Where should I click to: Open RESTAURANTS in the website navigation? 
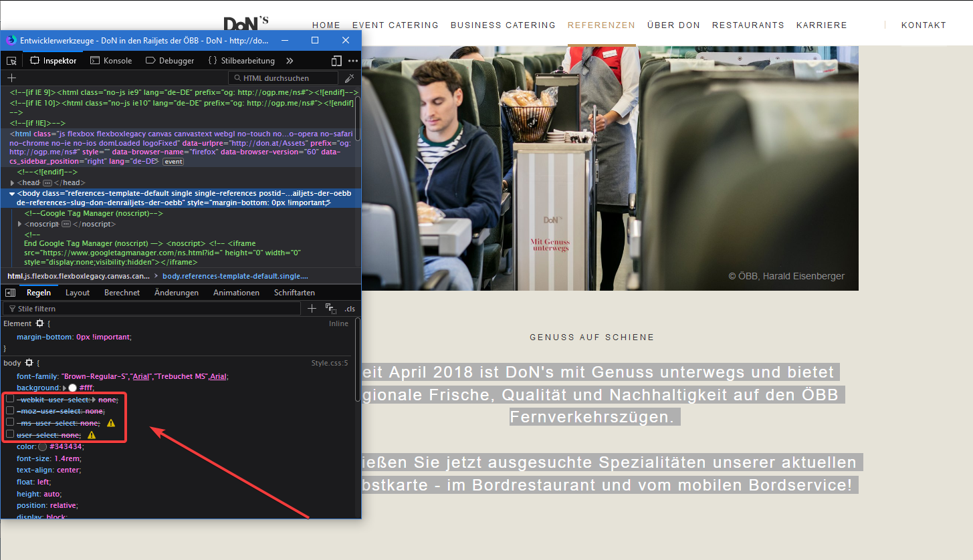point(748,25)
